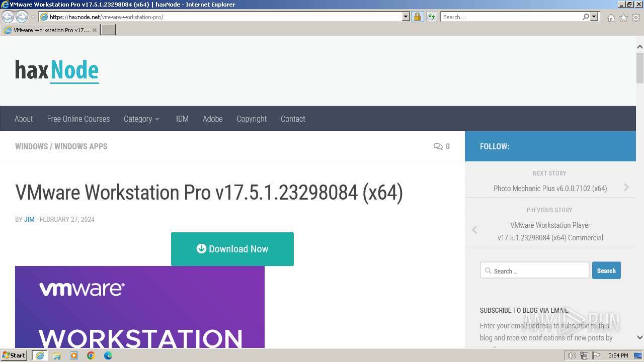This screenshot has height=362, width=644.
Task: Click the blue sidebar Search button
Action: [606, 270]
